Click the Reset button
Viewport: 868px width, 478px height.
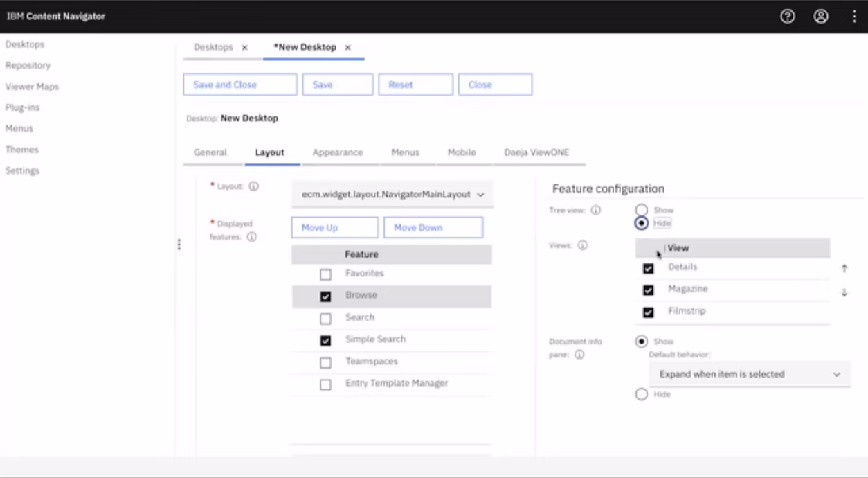[416, 85]
